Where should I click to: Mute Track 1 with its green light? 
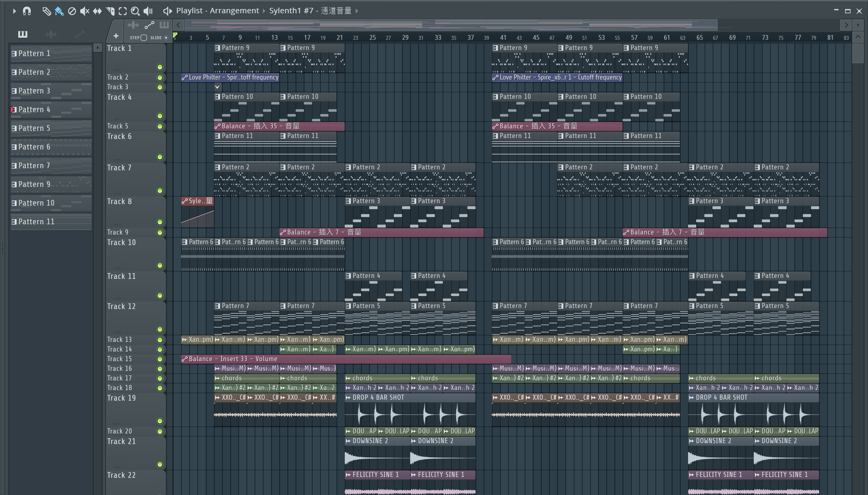(x=160, y=67)
